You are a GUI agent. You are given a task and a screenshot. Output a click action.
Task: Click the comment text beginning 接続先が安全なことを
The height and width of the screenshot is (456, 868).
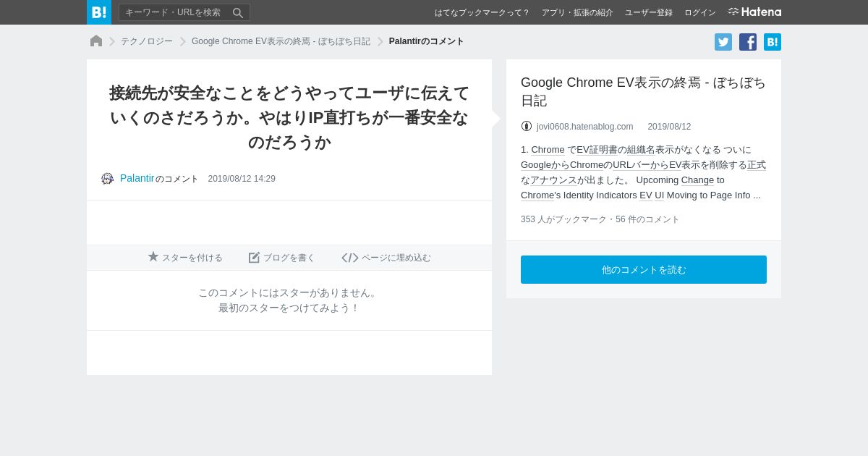pyautogui.click(x=289, y=117)
